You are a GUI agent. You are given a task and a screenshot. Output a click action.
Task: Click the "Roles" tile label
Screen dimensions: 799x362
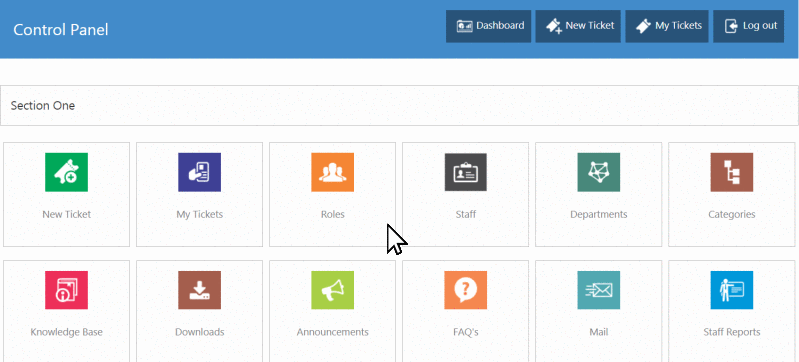point(332,214)
